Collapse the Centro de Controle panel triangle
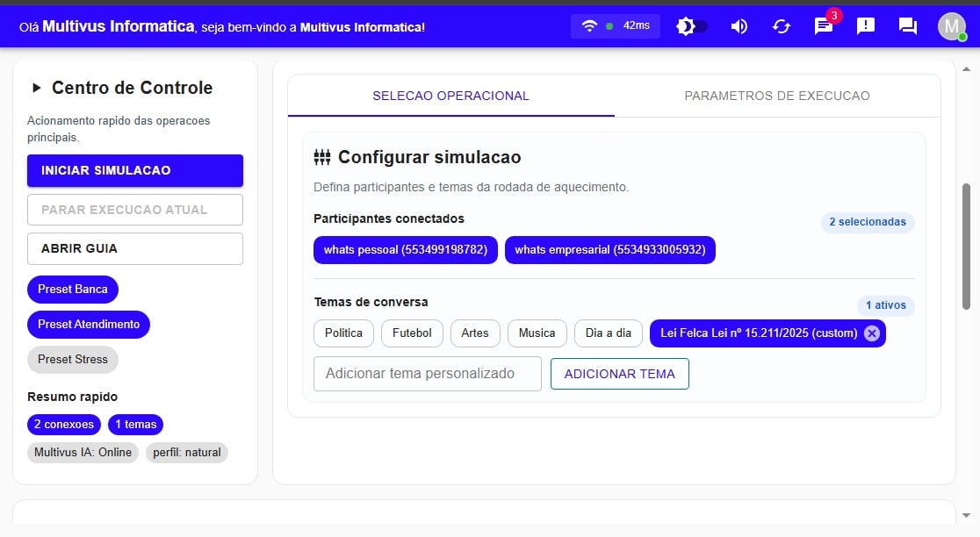The height and width of the screenshot is (537, 980). point(37,88)
